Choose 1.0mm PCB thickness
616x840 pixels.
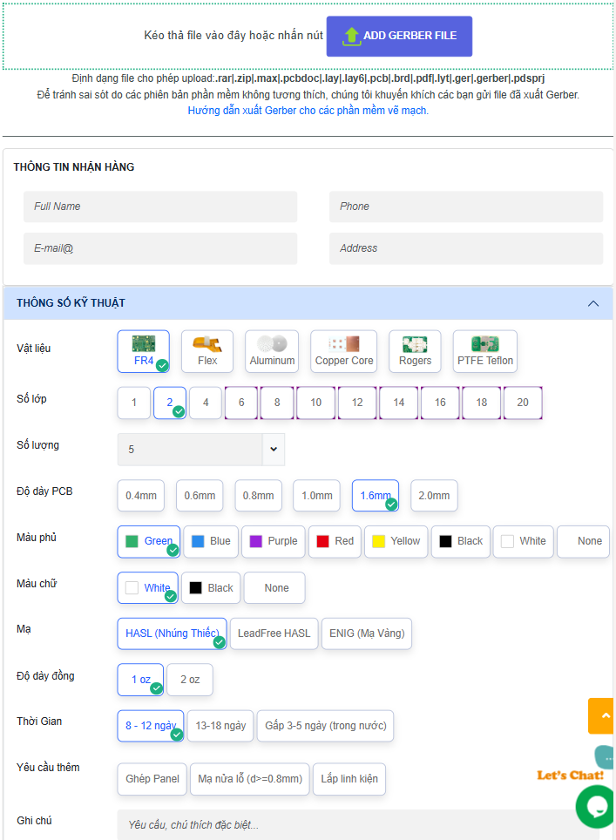point(316,496)
